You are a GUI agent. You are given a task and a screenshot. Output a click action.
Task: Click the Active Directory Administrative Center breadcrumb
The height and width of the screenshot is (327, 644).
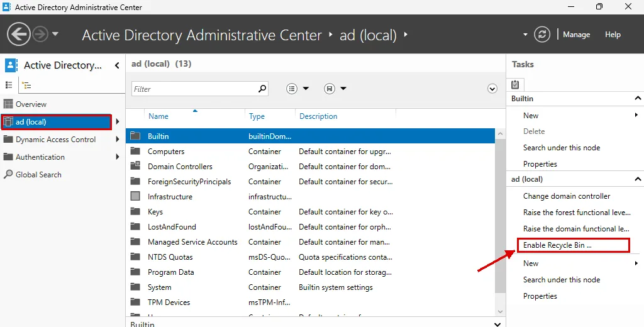202,35
